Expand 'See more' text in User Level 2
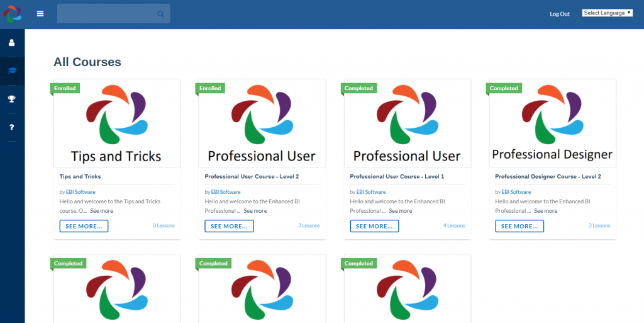Screen dimensions: 644x323 point(255,211)
